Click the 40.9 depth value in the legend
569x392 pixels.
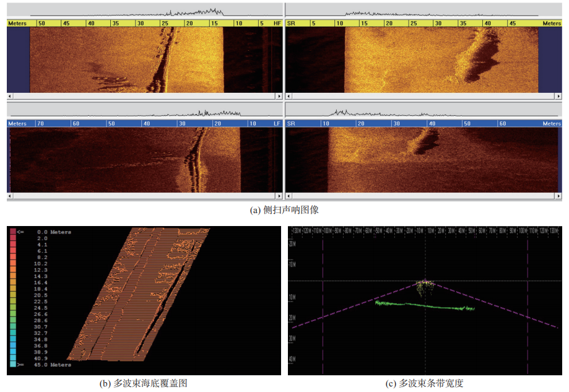41,358
